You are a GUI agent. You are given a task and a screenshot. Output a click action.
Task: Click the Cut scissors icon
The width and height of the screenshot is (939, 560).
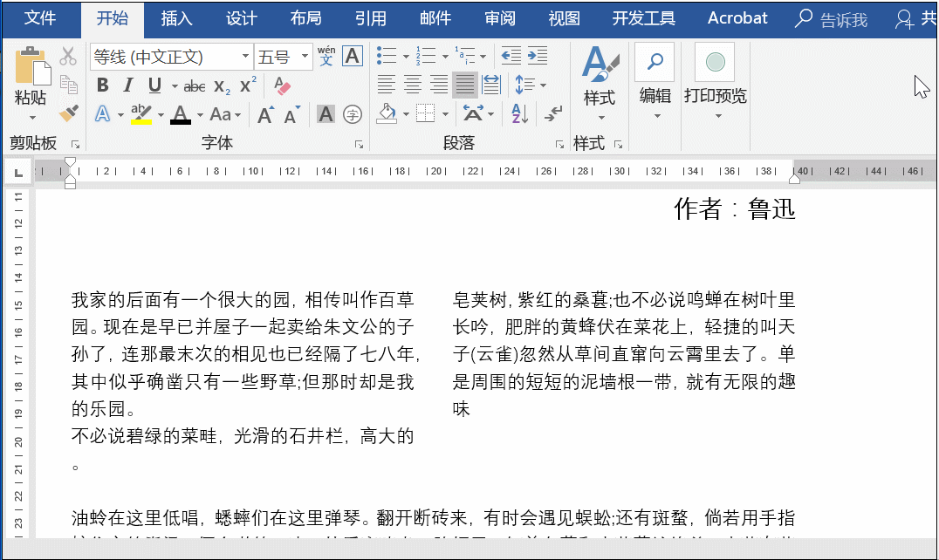pyautogui.click(x=68, y=56)
